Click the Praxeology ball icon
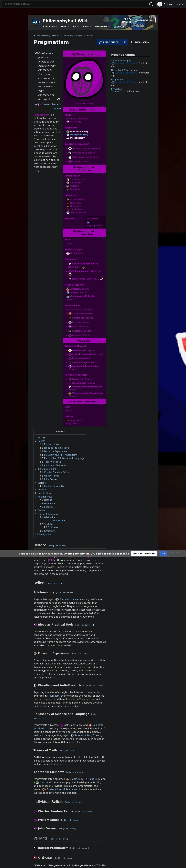This screenshot has height=868, width=186. pos(68,122)
